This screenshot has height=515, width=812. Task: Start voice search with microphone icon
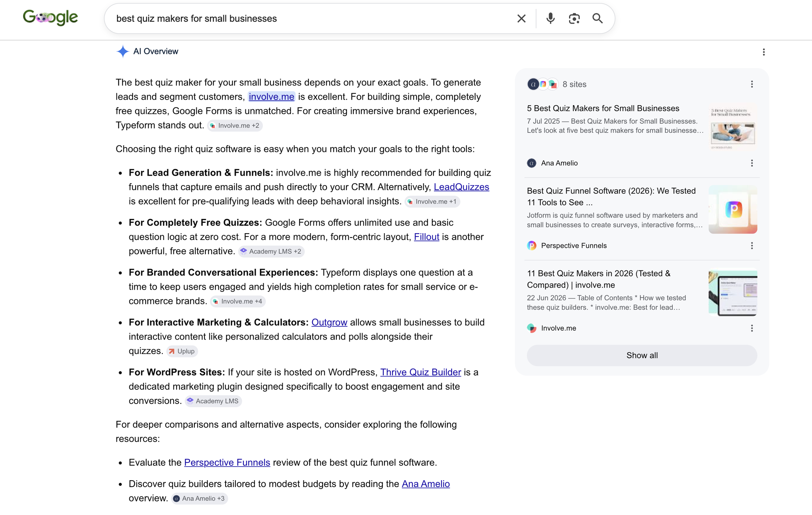point(550,19)
